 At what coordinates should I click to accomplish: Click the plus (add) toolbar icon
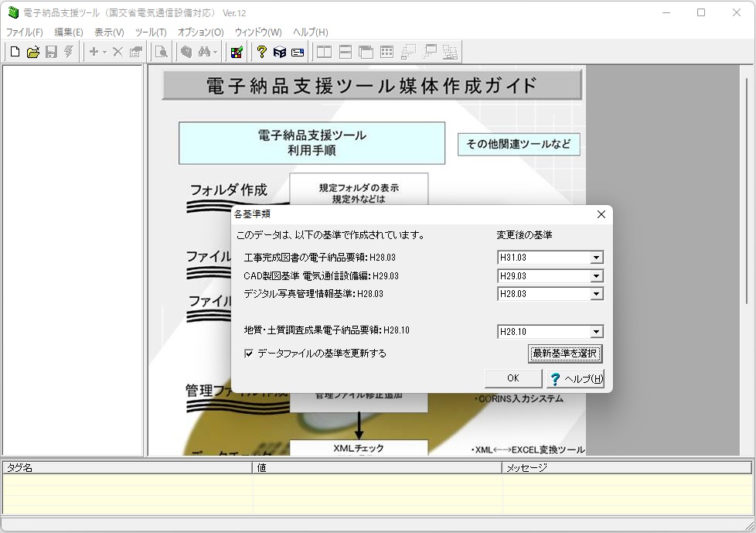(x=94, y=52)
